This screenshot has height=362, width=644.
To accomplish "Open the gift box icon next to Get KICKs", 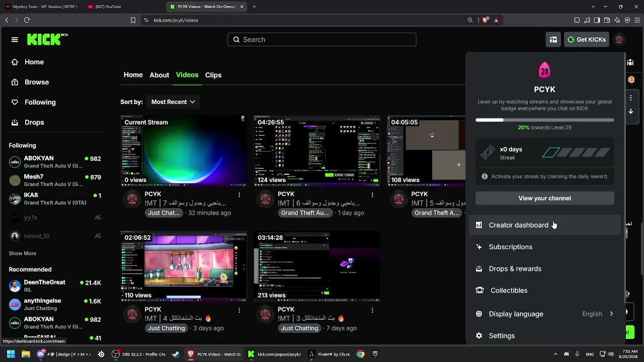I will [x=553, y=40].
